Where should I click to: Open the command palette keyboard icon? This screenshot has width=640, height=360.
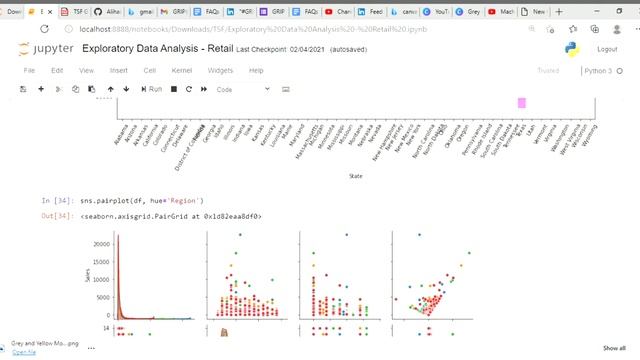pos(286,89)
